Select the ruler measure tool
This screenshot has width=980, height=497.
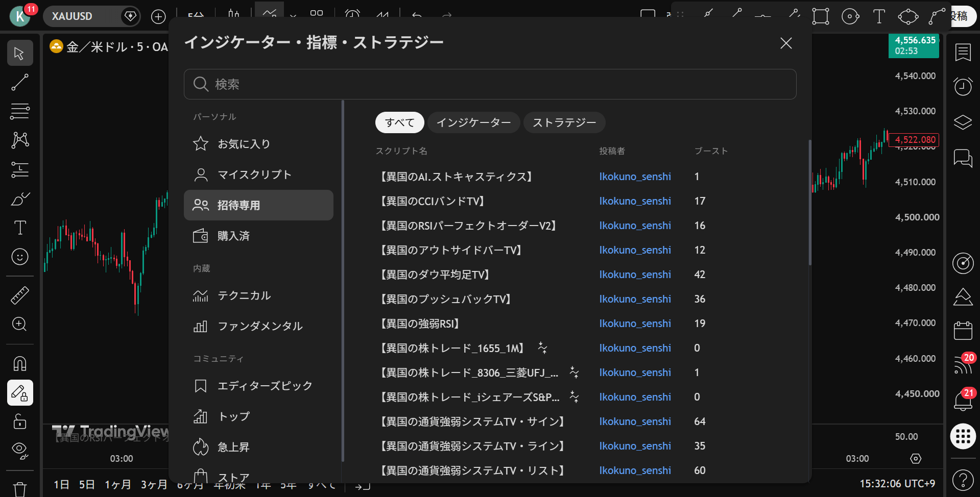click(x=20, y=295)
